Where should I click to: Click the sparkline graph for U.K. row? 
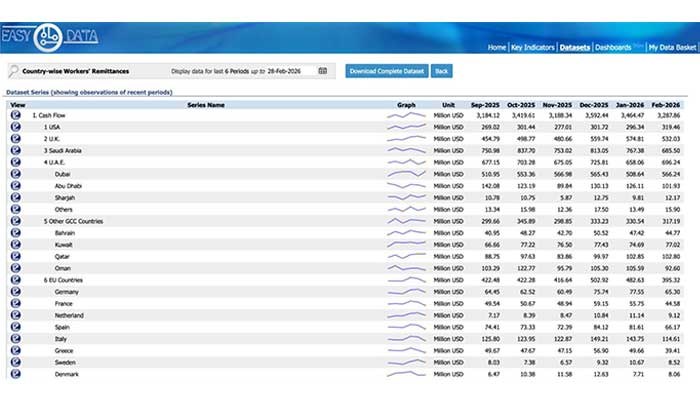coord(406,138)
